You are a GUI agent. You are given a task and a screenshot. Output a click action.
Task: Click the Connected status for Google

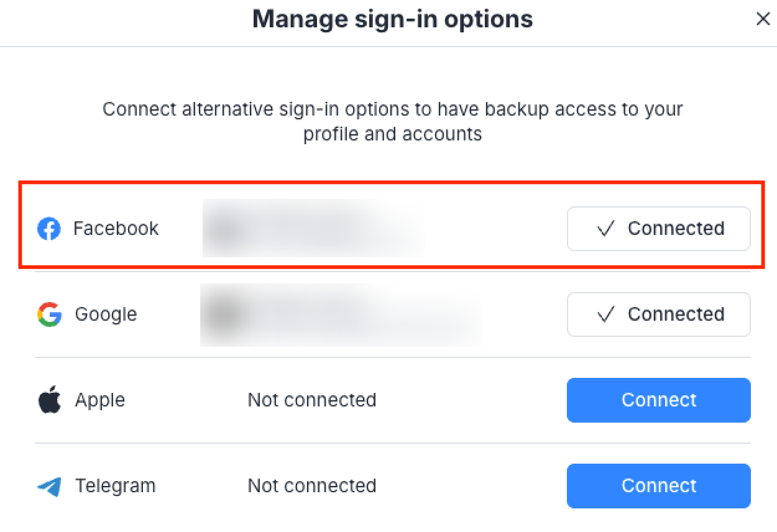[658, 314]
